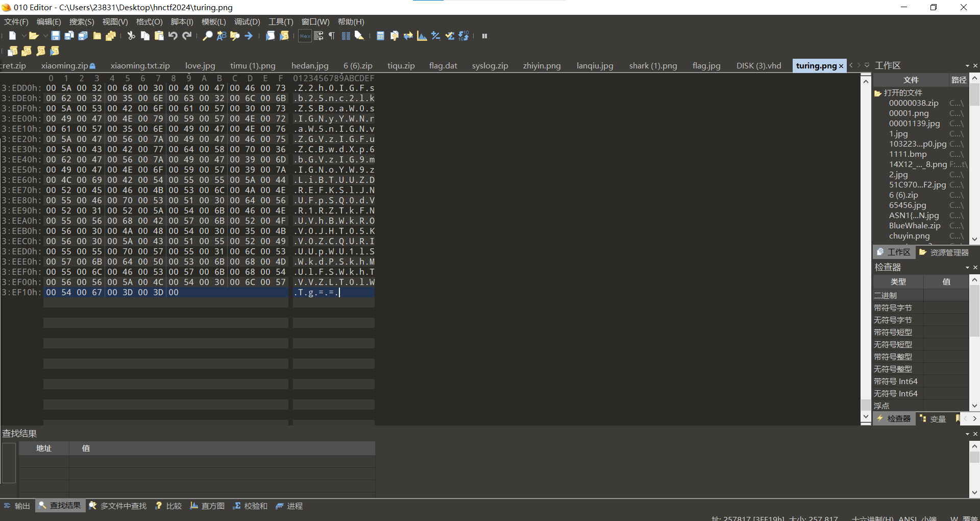Click the 类型 column header in inspector
Viewport: 980px width, 521px height.
(x=898, y=282)
